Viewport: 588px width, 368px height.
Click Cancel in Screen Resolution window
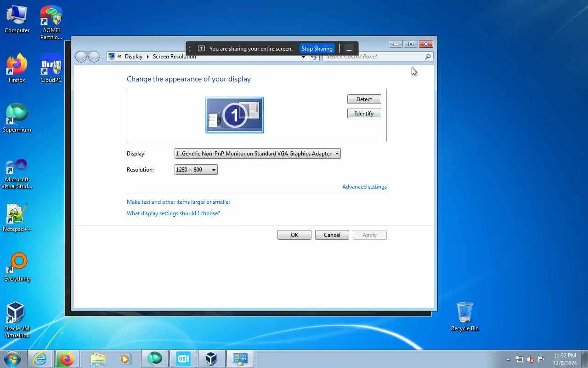coord(332,235)
